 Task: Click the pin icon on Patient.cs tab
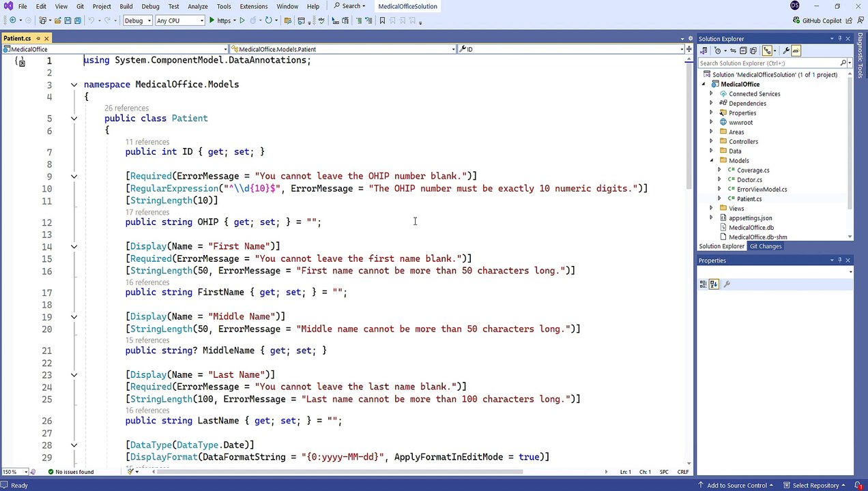38,38
